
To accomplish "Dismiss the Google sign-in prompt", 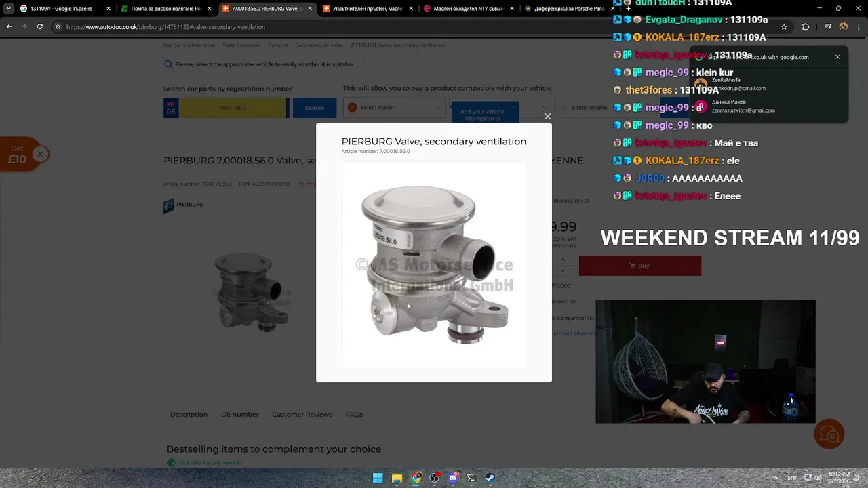I will tap(837, 57).
